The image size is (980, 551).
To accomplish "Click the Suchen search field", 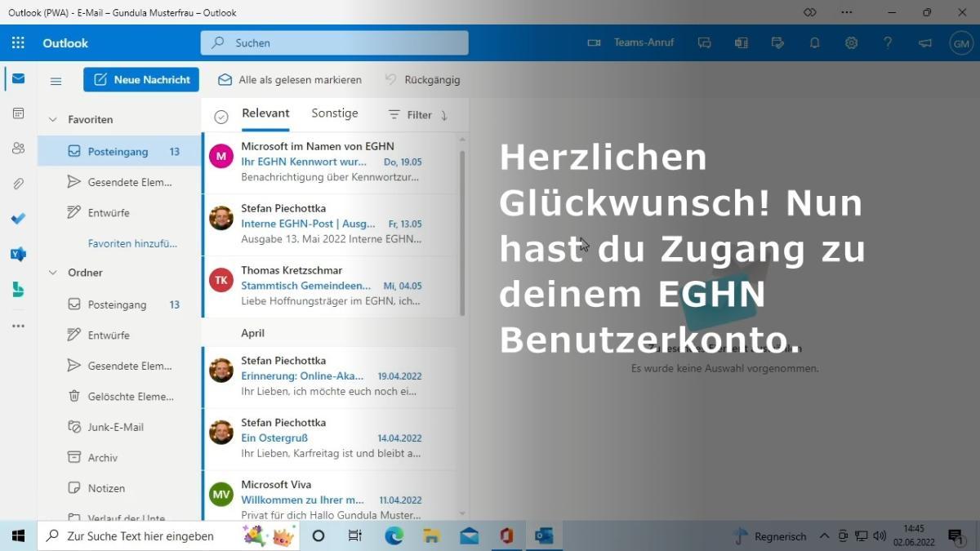I will click(x=335, y=43).
